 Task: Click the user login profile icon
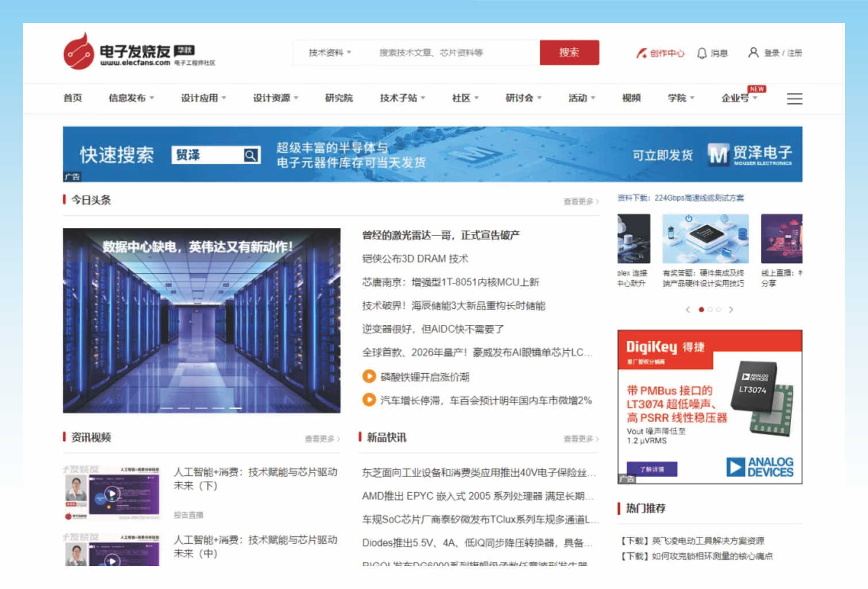(x=753, y=53)
